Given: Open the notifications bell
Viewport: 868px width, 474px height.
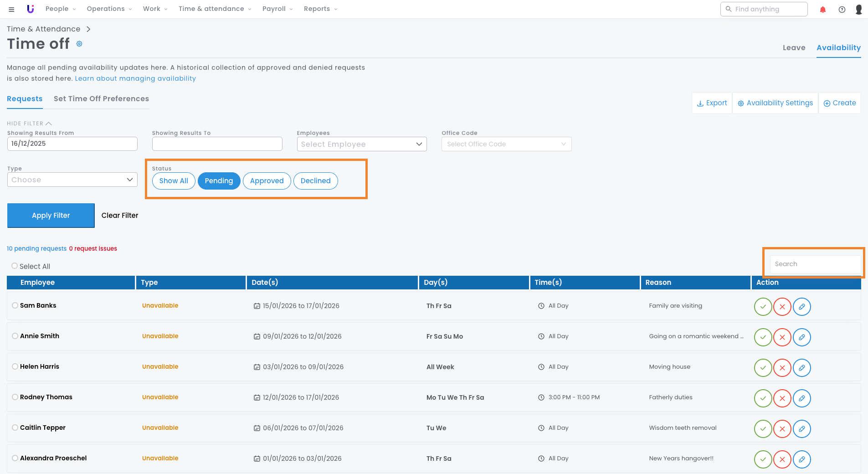Looking at the screenshot, I should pyautogui.click(x=823, y=9).
